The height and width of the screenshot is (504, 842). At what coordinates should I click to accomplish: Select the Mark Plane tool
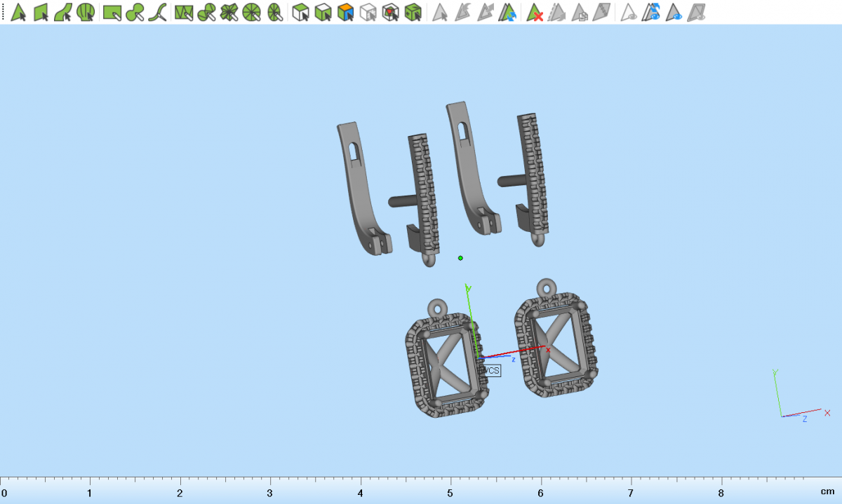coord(41,12)
